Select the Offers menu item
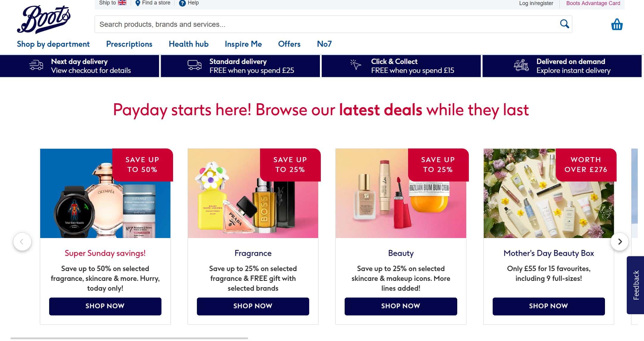 click(x=289, y=44)
